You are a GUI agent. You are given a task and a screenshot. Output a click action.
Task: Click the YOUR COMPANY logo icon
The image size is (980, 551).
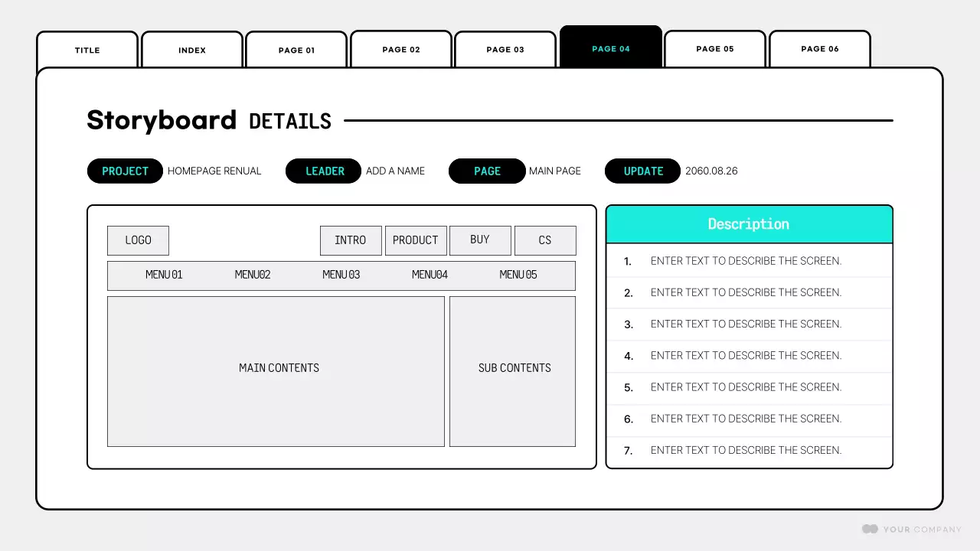(x=870, y=529)
